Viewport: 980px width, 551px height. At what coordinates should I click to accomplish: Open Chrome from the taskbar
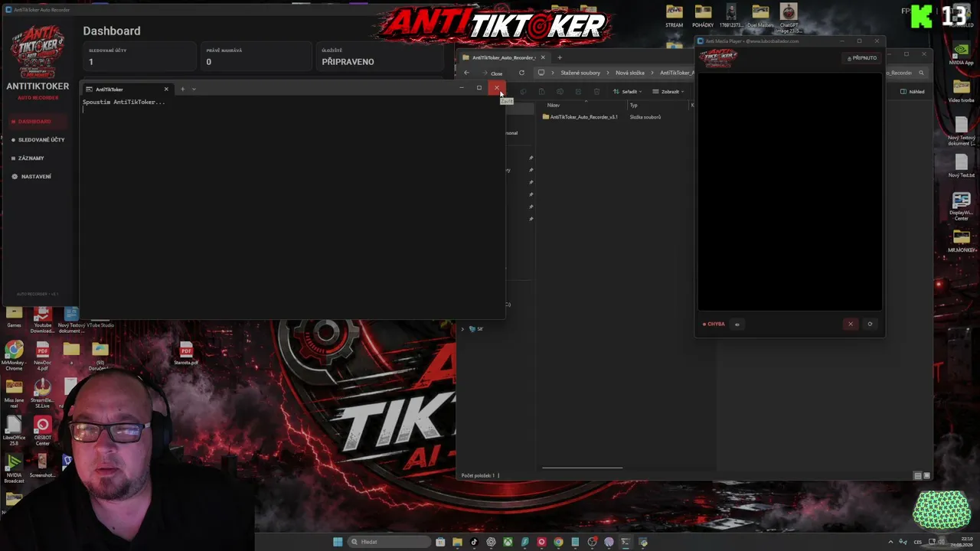click(558, 542)
